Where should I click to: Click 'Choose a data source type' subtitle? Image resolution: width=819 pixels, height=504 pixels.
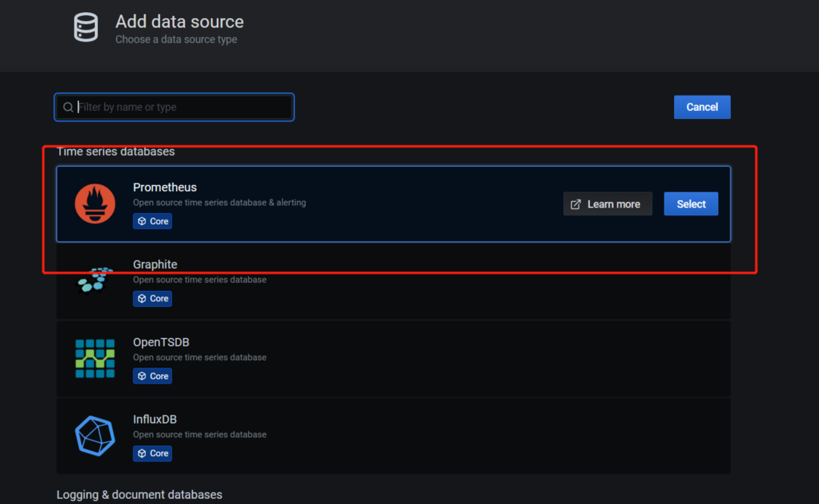tap(176, 39)
